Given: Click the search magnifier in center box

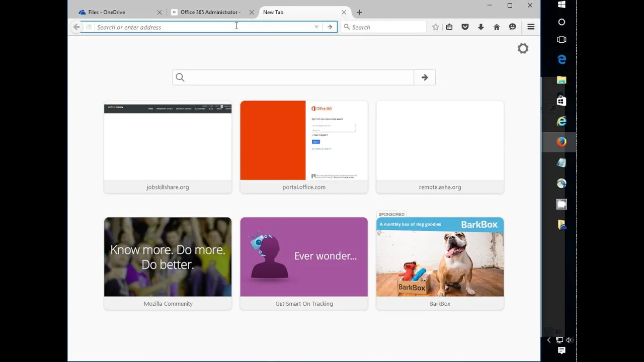Looking at the screenshot, I should tap(180, 77).
